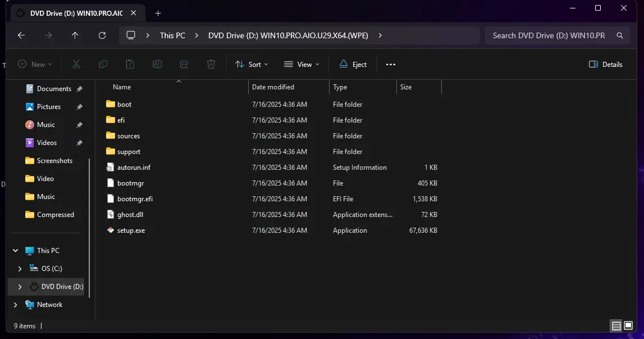Viewport: 644px width, 339px height.
Task: Open the See more ellipsis menu
Action: coord(391,64)
